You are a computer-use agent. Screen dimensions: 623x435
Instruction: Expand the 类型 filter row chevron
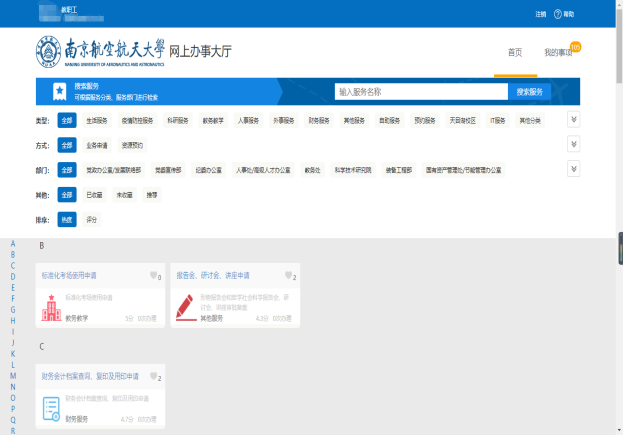point(573,119)
